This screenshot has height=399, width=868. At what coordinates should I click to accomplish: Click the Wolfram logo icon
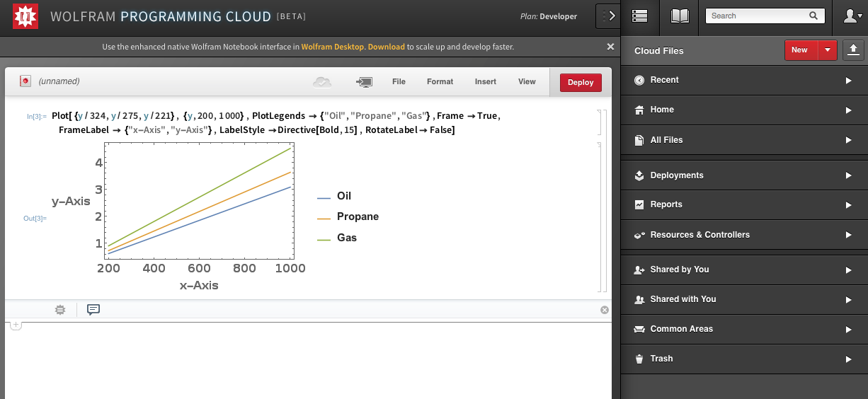pyautogui.click(x=25, y=16)
